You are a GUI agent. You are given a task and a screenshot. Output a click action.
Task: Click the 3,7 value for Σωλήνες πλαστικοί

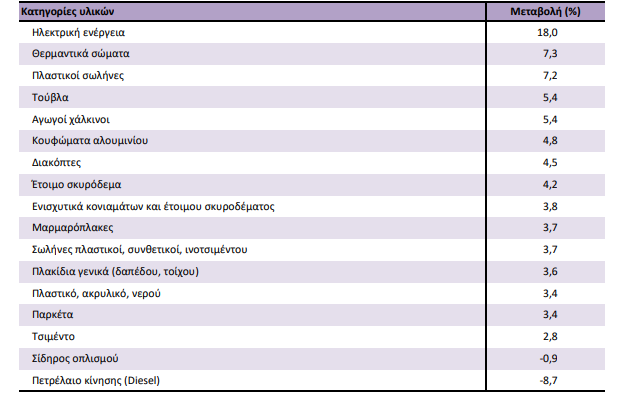point(550,250)
